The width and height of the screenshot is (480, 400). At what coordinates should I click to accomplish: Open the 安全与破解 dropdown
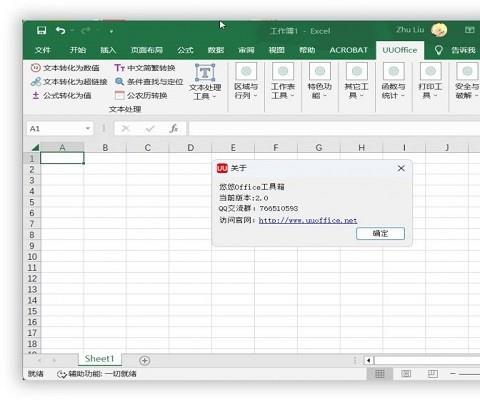(x=467, y=82)
